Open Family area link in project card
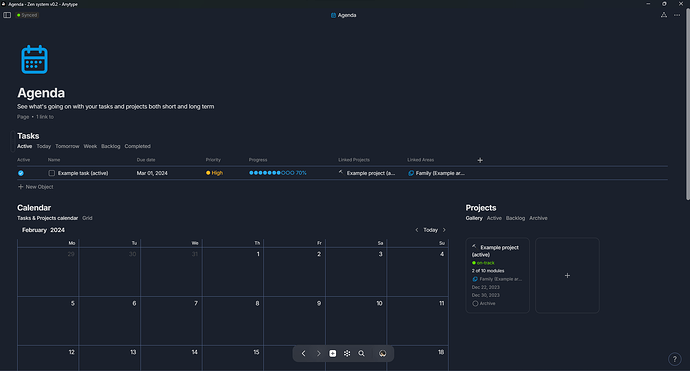 point(497,279)
